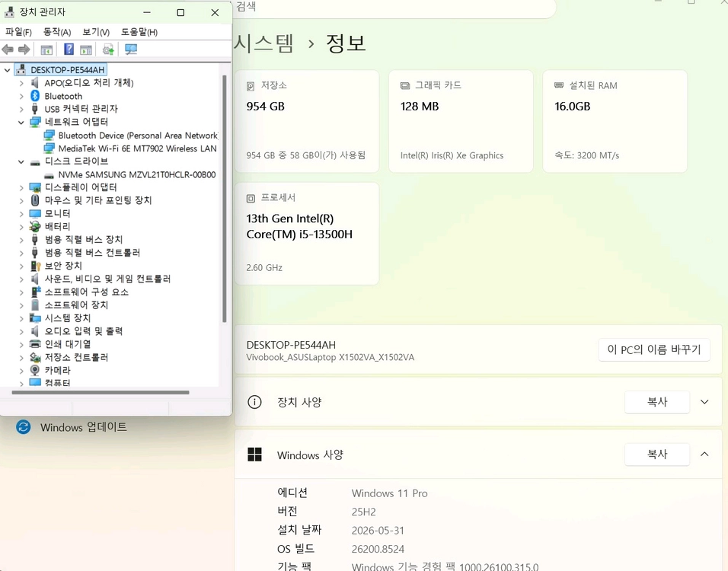Click the Device Manager horizontal scrollbar
The height and width of the screenshot is (571, 728).
tap(101, 393)
